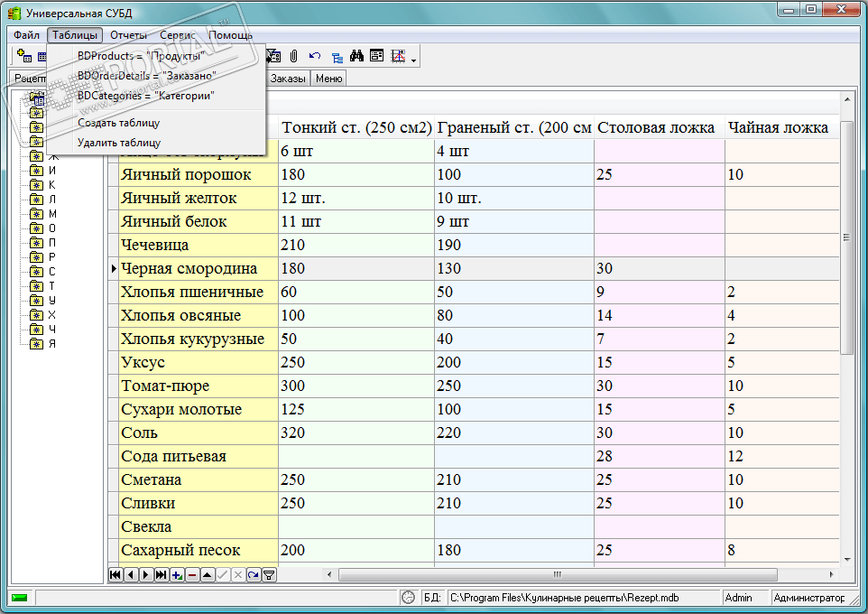Go to last record in navigator
This screenshot has width=868, height=614.
pyautogui.click(x=161, y=574)
